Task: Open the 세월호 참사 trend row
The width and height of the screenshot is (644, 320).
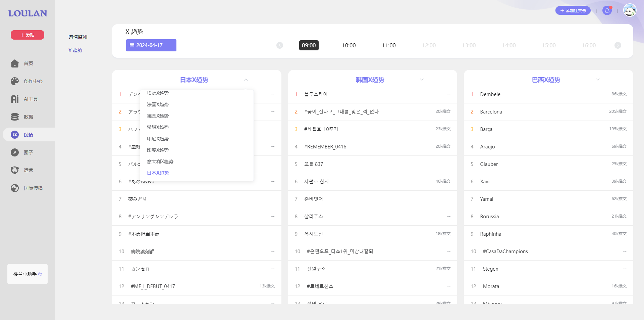Action: coord(373,182)
